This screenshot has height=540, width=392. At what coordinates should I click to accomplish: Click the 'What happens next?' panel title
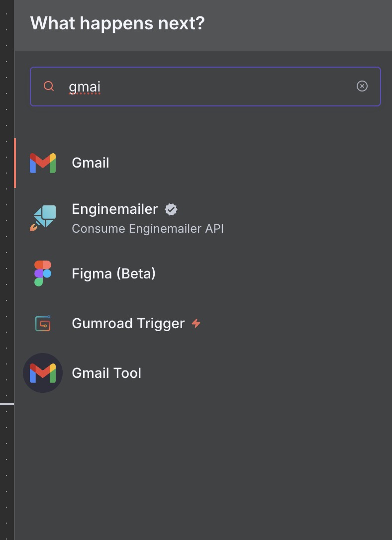coord(117,23)
